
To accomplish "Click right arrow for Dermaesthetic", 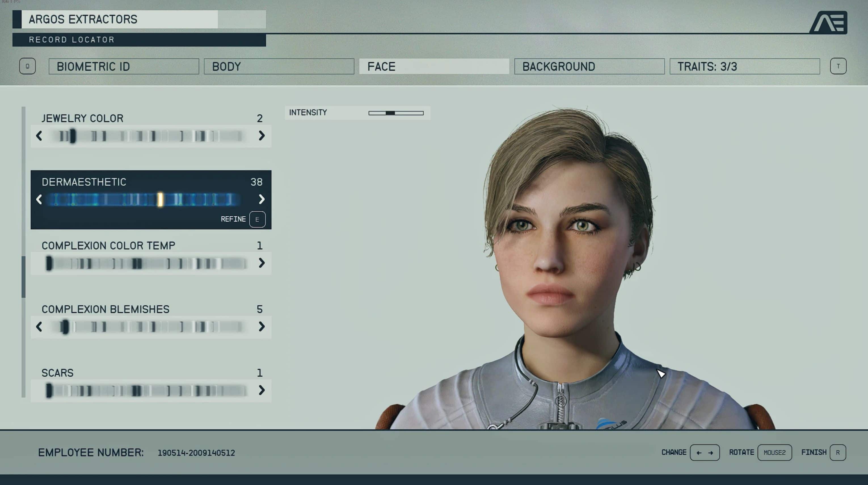I will [262, 199].
